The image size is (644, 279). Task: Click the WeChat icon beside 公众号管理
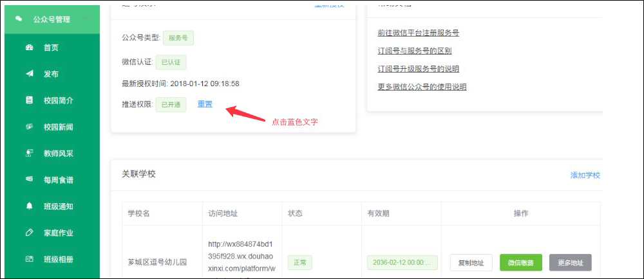click(x=19, y=19)
